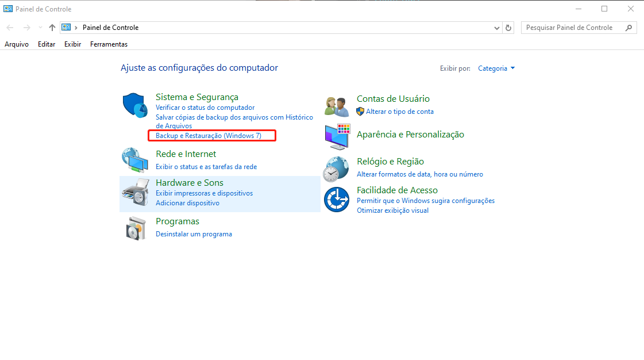The image size is (644, 360).
Task: Open Backup e Restauração (Windows 7)
Action: [x=211, y=136]
